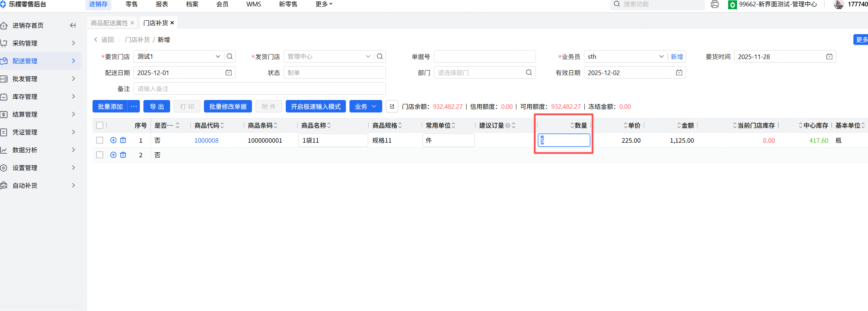This screenshot has height=311, width=868.
Task: Open calendar icon for 配送日期
Action: click(228, 73)
